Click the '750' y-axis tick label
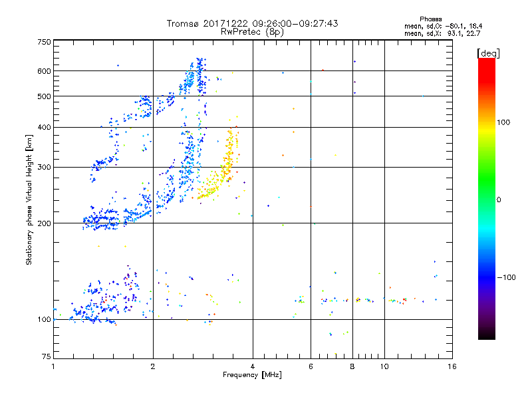Image resolution: width=532 pixels, height=399 pixels. (x=45, y=42)
